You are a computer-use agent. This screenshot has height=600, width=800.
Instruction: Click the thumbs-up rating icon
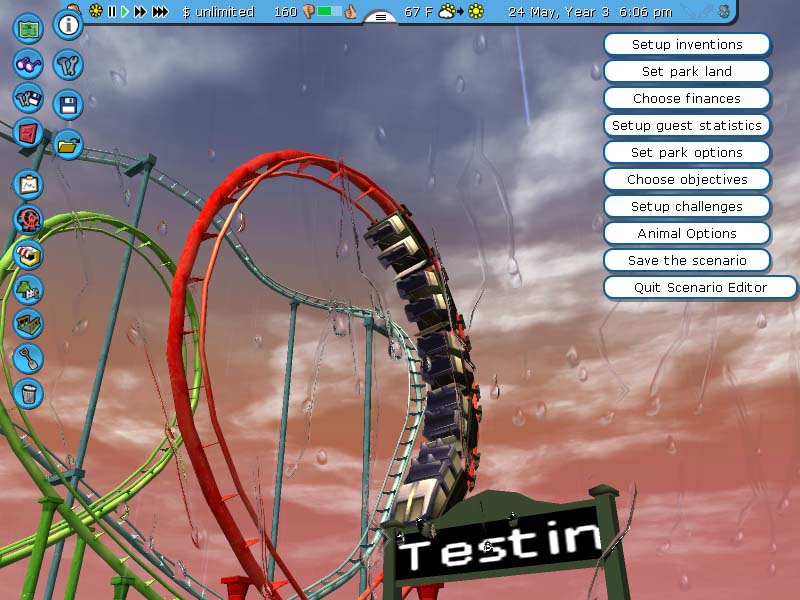click(351, 11)
